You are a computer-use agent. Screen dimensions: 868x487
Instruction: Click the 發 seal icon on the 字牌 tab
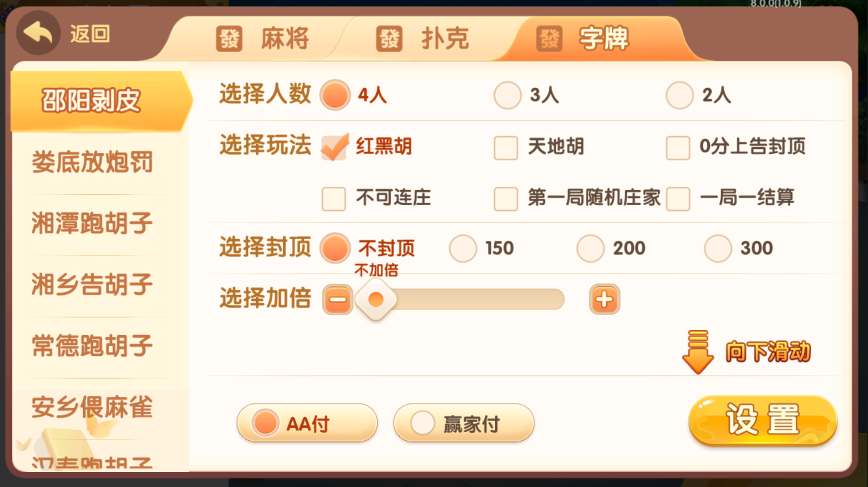coord(549,39)
